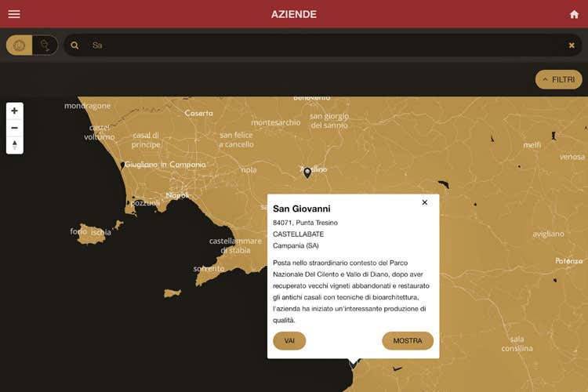
Task: Zoom in on the map
Action: pos(15,111)
